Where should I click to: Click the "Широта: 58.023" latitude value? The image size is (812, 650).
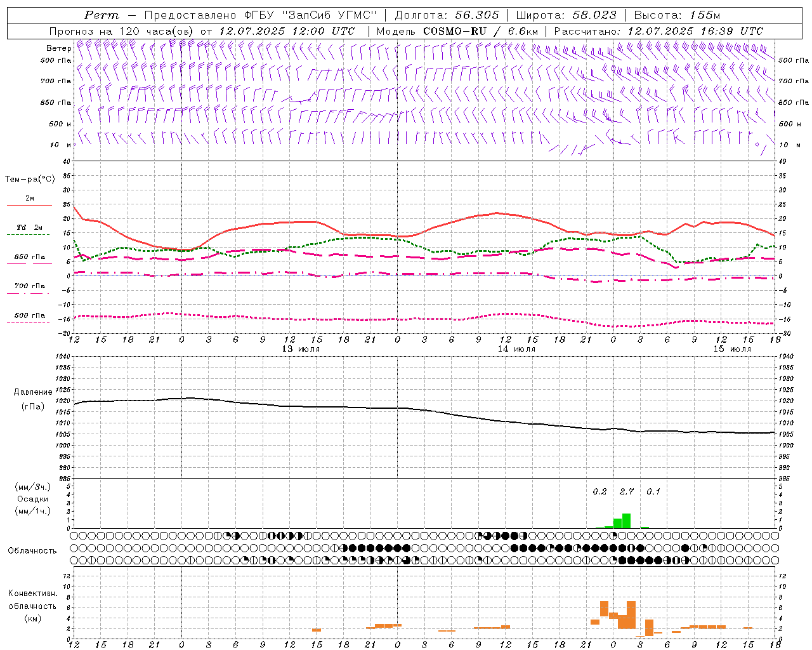pyautogui.click(x=566, y=15)
